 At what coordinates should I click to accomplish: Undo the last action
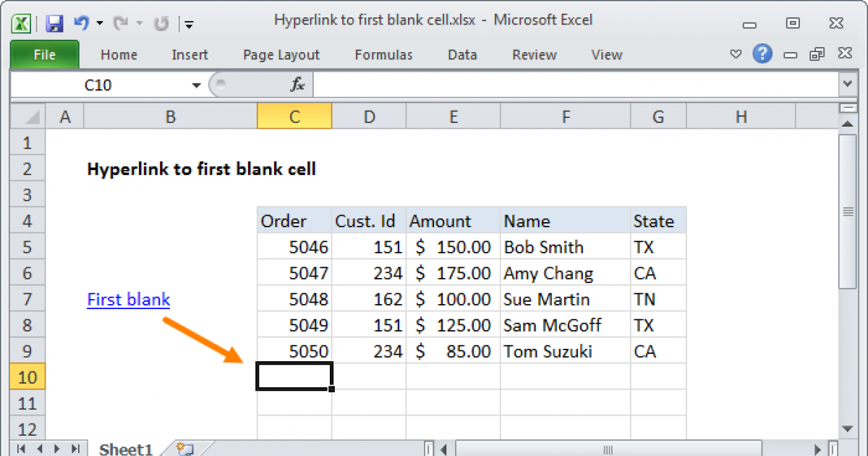point(81,22)
